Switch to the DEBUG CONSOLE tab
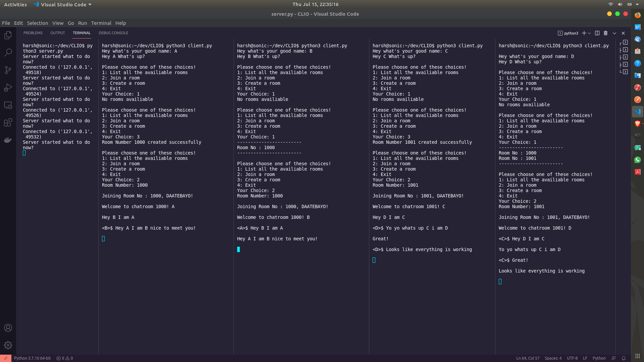 click(113, 33)
